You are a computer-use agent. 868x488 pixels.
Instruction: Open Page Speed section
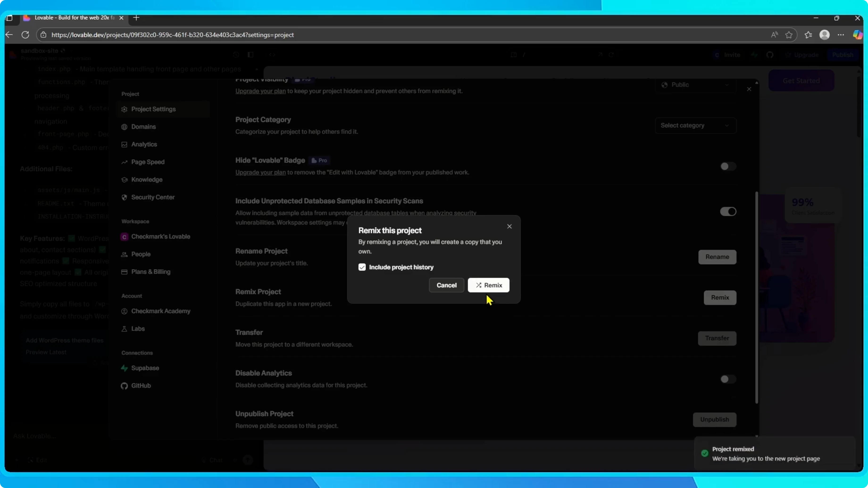click(x=163, y=162)
